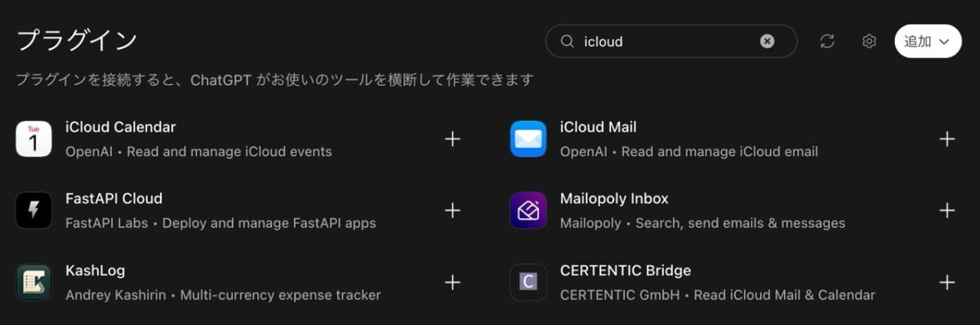Image resolution: width=980 pixels, height=325 pixels.
Task: Open the CERTENTIC Bridge C icon
Action: click(528, 282)
